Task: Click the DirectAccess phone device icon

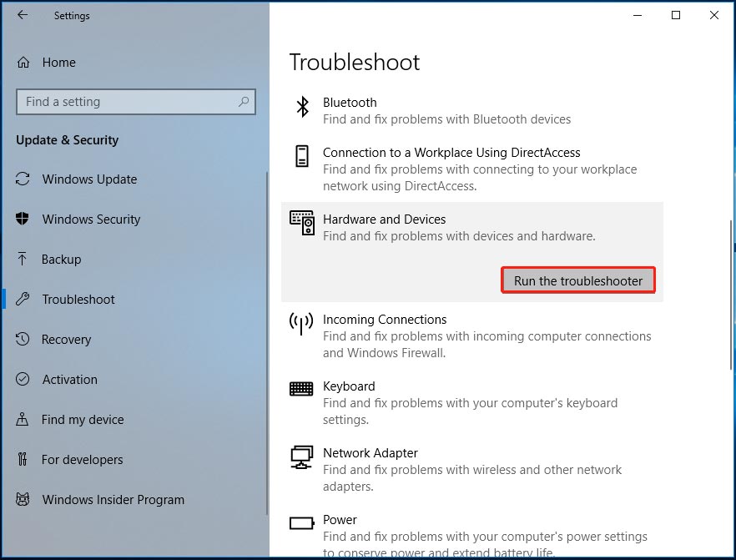Action: tap(302, 156)
